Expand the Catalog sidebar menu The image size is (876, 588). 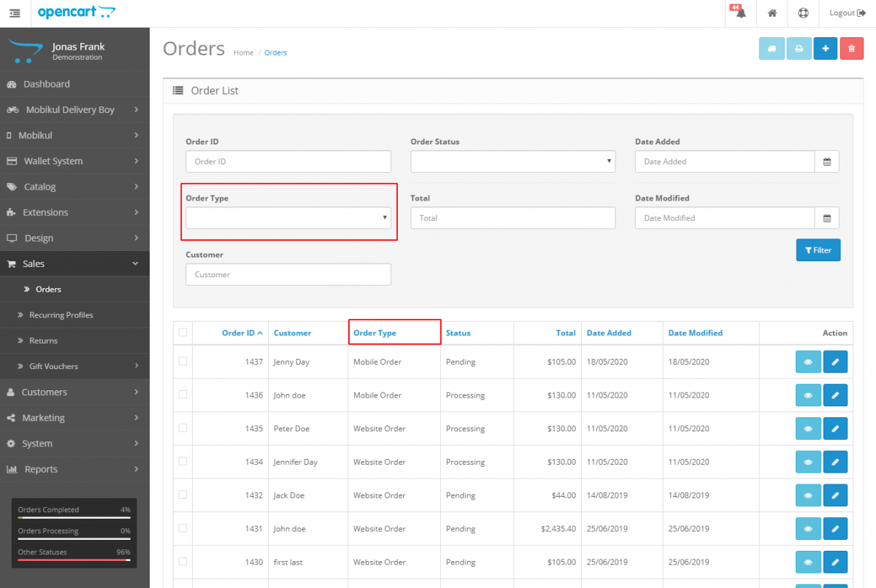[74, 187]
